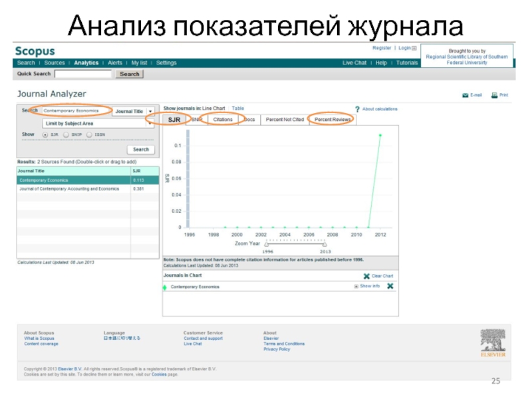Open the Search menu in navigation bar
The height and width of the screenshot is (399, 532).
[26, 63]
